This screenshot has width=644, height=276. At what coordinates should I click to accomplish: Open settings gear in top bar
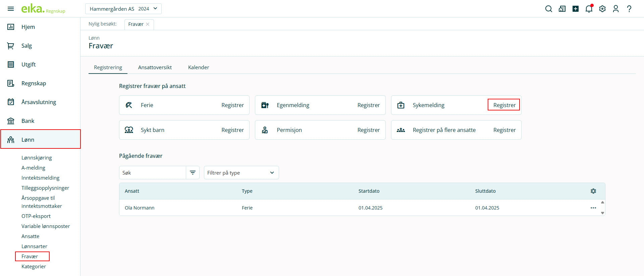point(602,9)
